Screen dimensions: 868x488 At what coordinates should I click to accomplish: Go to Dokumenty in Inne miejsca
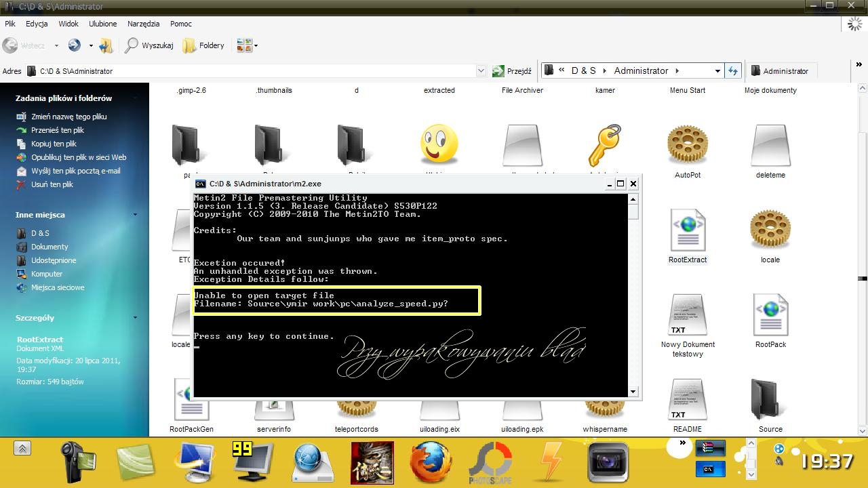tap(50, 247)
